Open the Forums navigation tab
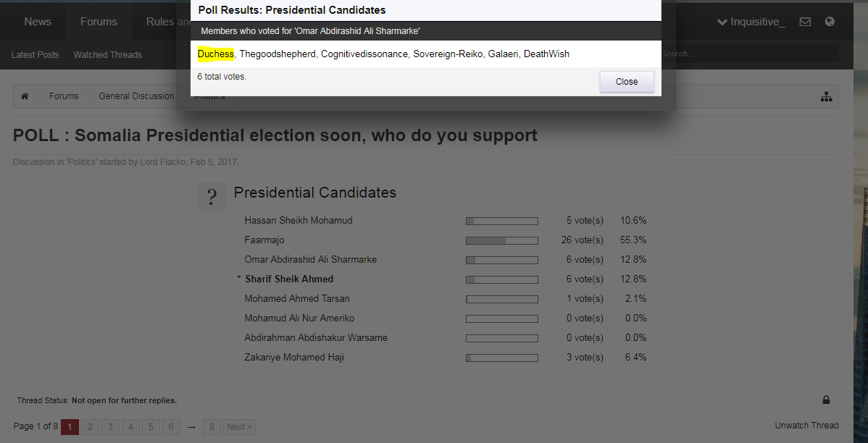Screen dimensions: 868x443 (x=99, y=22)
